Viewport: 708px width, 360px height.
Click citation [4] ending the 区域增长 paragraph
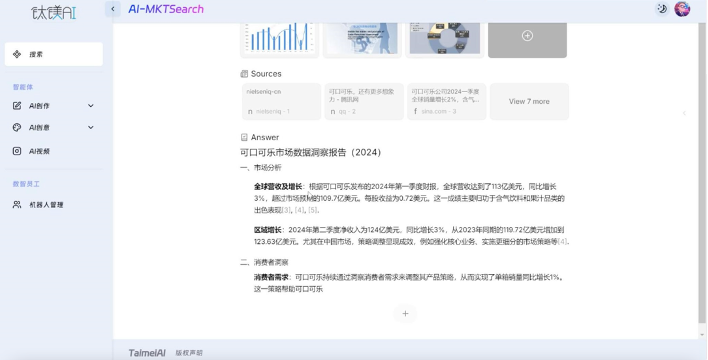tap(562, 242)
